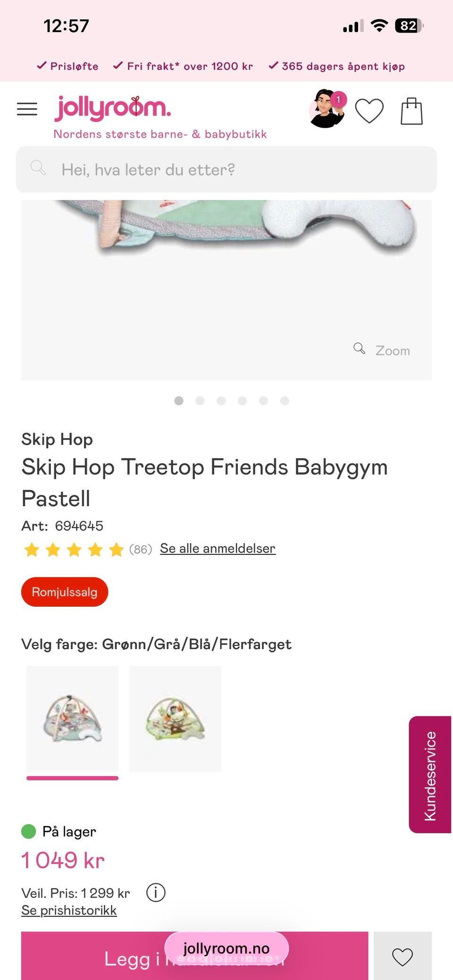View Se prishistorikk price history
Screen dimensions: 453x980
pos(69,910)
